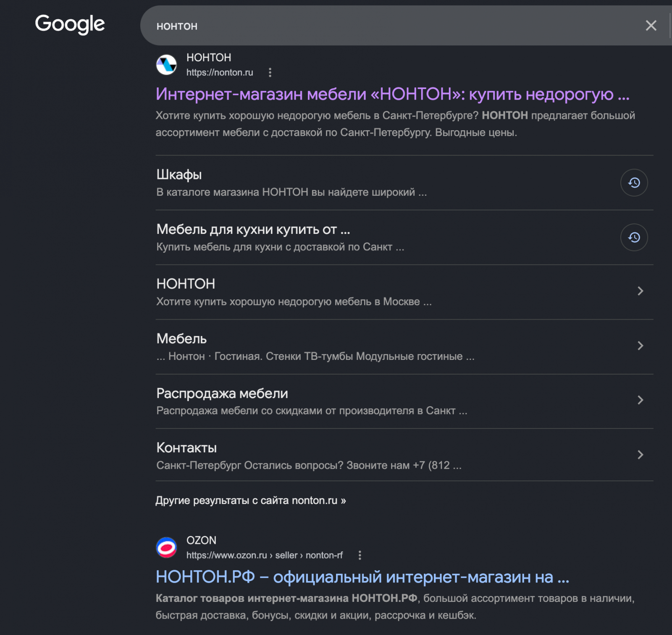Open the Контакты sitelink
This screenshot has width=672, height=635.
pos(186,448)
